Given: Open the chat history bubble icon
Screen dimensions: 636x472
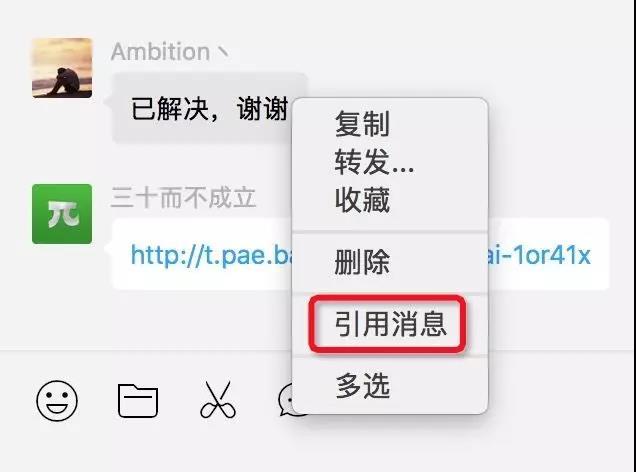Looking at the screenshot, I should (x=286, y=400).
